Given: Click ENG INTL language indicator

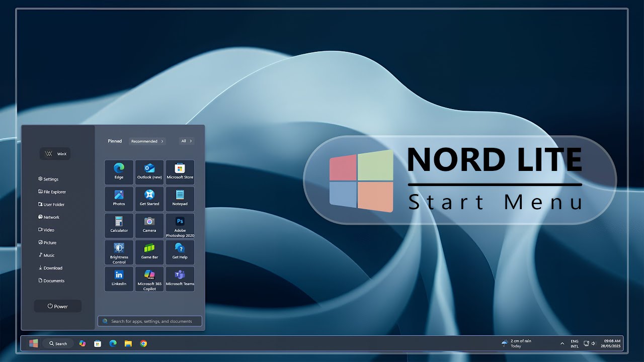Looking at the screenshot, I should coord(575,343).
